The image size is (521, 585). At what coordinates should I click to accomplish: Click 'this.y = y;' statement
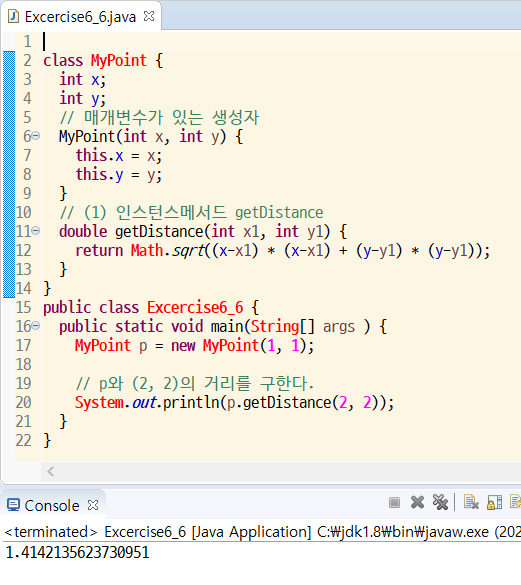(x=119, y=175)
